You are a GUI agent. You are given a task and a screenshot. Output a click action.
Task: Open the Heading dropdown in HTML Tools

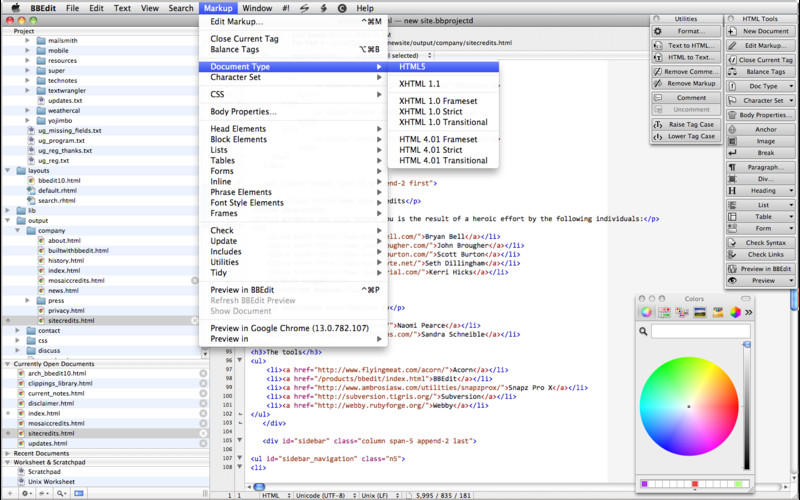point(761,190)
